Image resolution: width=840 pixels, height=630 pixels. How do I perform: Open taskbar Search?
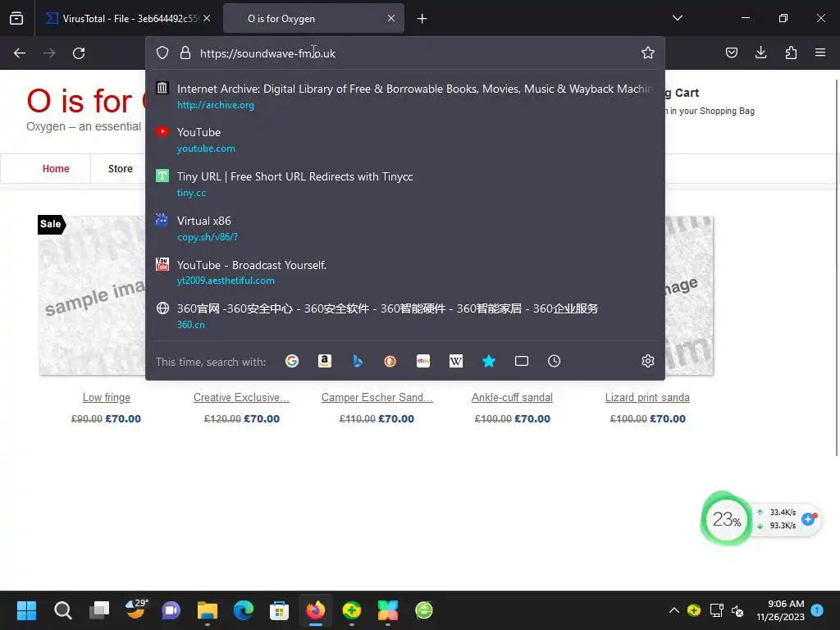click(x=62, y=610)
